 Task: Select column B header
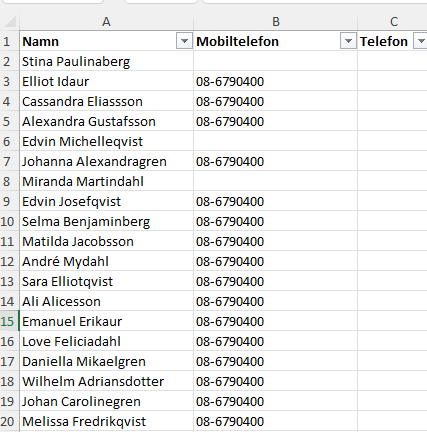tap(275, 22)
